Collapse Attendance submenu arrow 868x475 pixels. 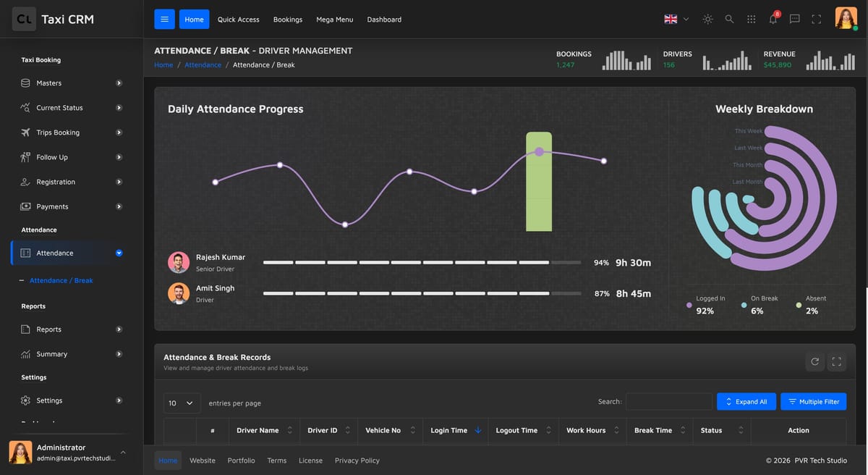pos(119,253)
